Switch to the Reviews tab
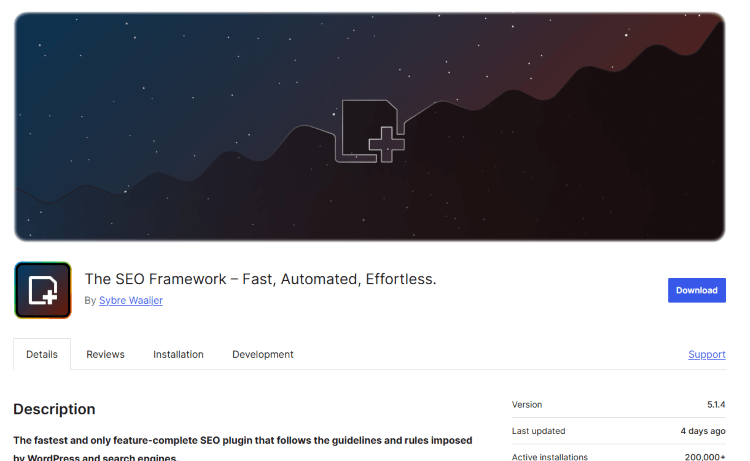 click(x=105, y=354)
